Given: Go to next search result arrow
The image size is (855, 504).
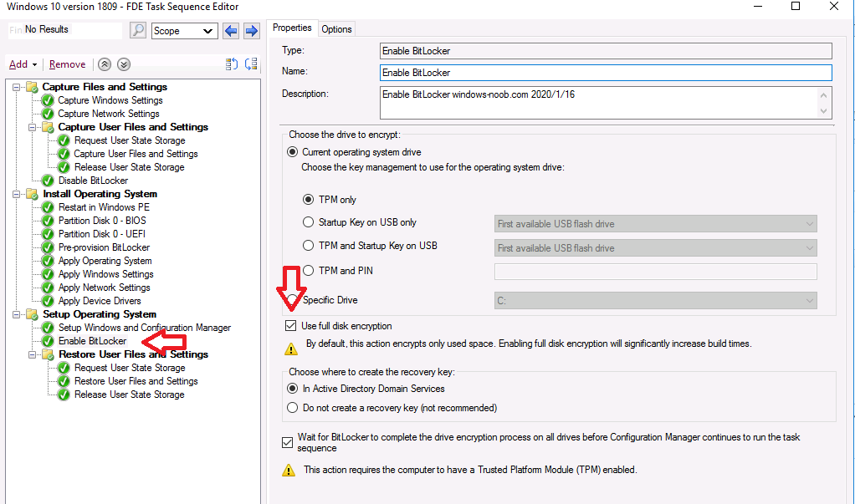Looking at the screenshot, I should [x=251, y=31].
